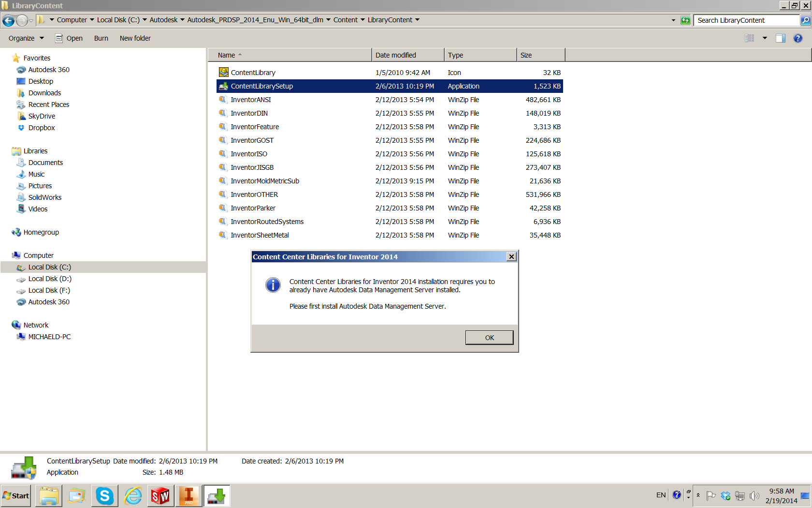Sort by Date modified column
Image resolution: width=812 pixels, height=508 pixels.
coord(408,55)
